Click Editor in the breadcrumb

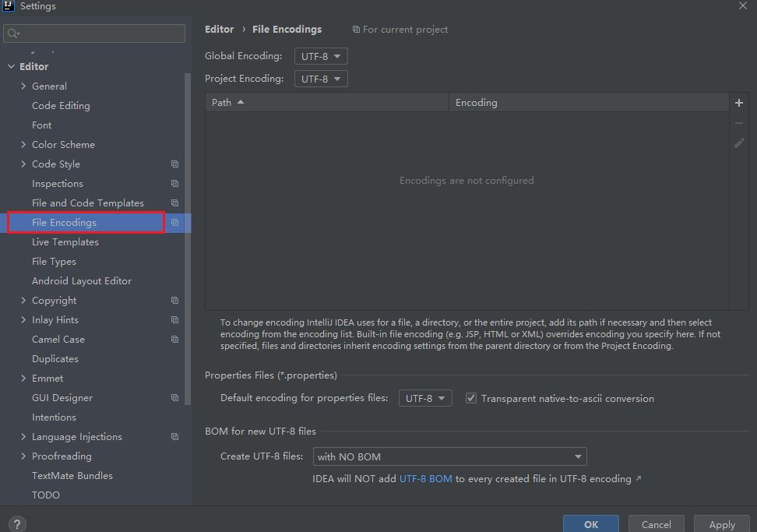point(219,30)
